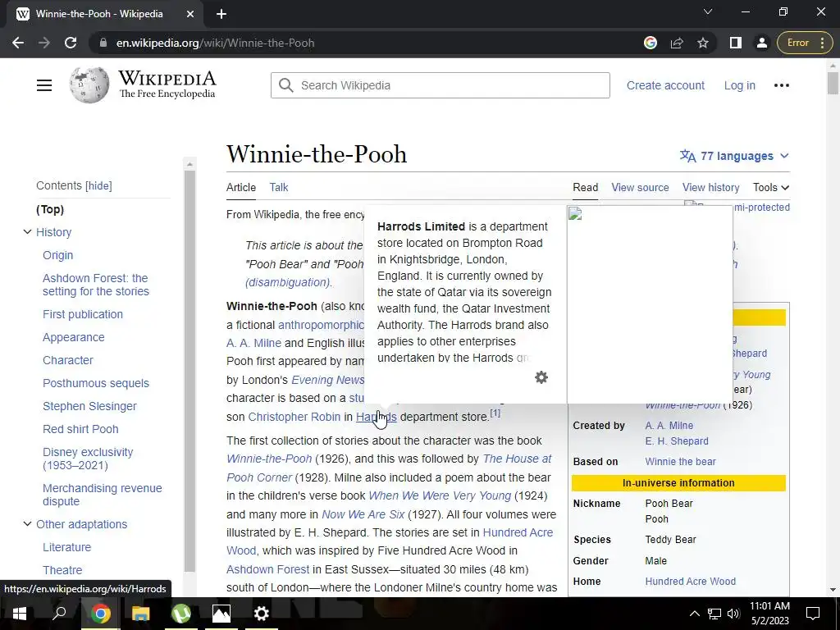Viewport: 840px width, 630px height.
Task: Select the Read tab
Action: pyautogui.click(x=585, y=188)
